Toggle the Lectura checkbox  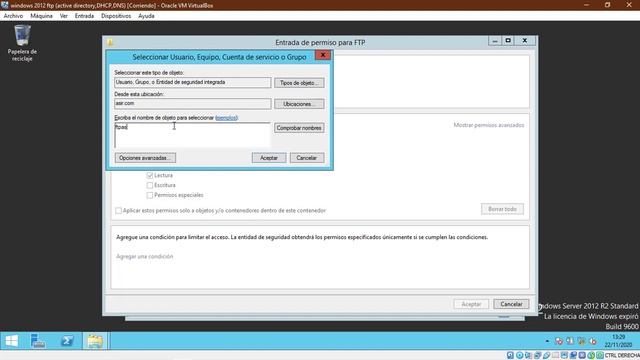(x=150, y=175)
